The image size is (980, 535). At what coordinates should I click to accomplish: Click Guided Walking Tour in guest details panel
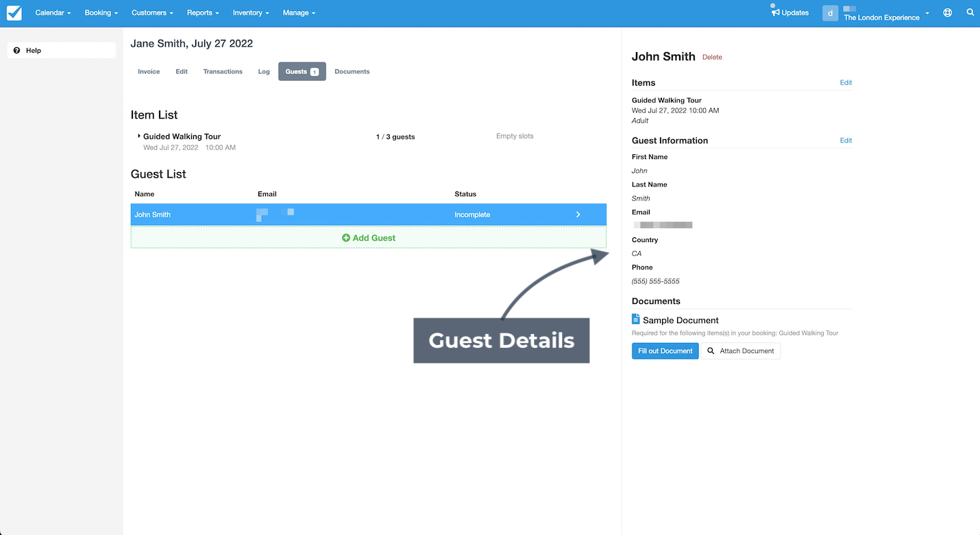pos(667,100)
